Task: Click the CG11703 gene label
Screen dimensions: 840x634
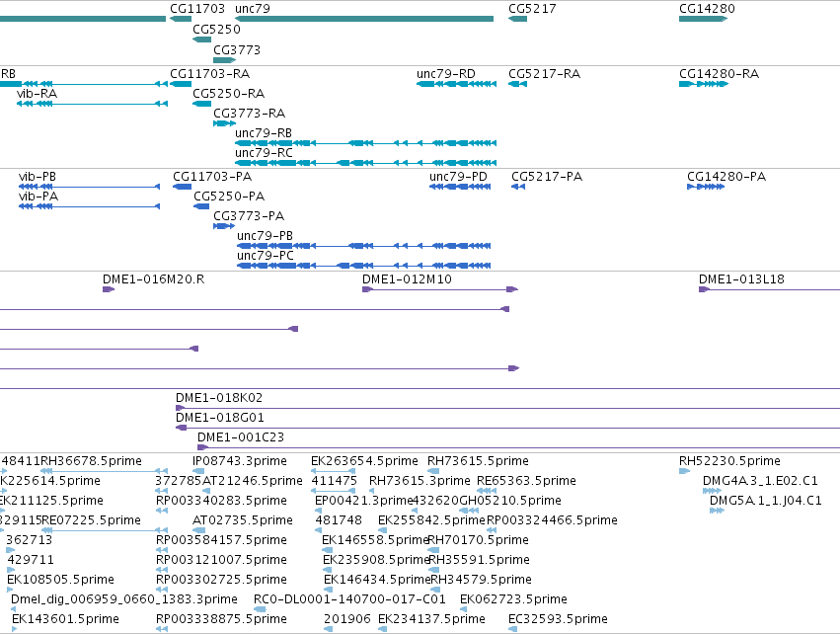Action: pos(197,9)
